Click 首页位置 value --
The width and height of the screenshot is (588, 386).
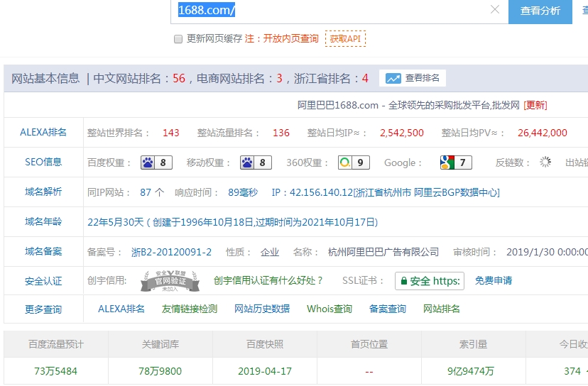(x=369, y=372)
